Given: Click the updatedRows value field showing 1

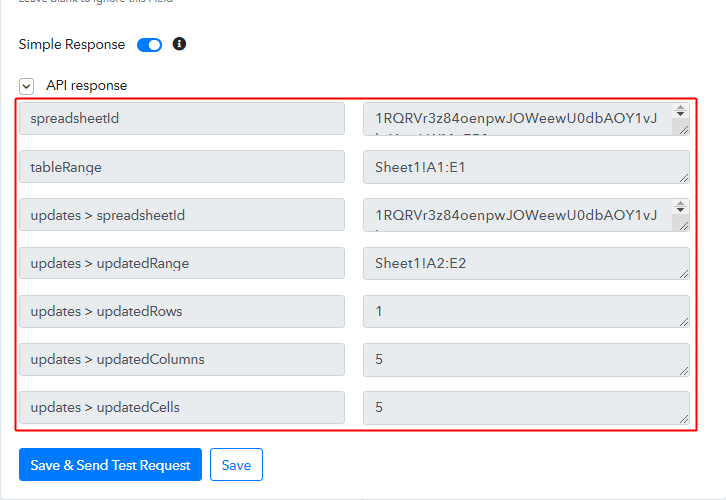Looking at the screenshot, I should 526,312.
